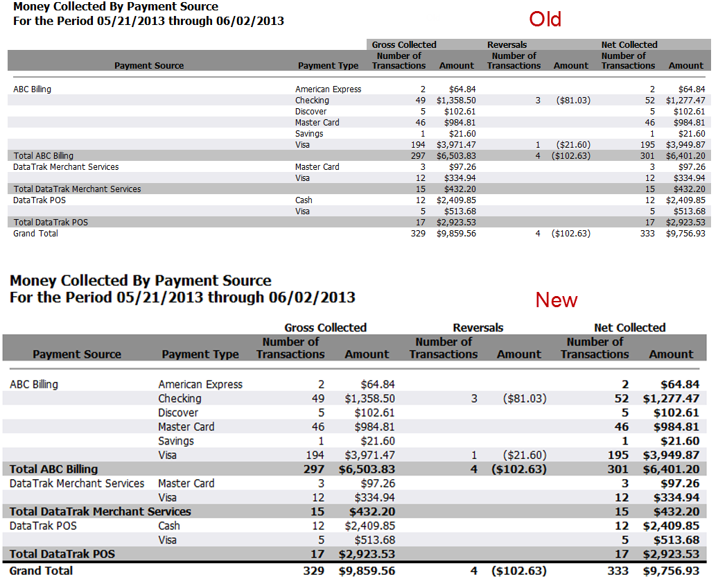Click ($81.03) reversal amount in old report
This screenshot has width=718, height=588.
(x=572, y=101)
